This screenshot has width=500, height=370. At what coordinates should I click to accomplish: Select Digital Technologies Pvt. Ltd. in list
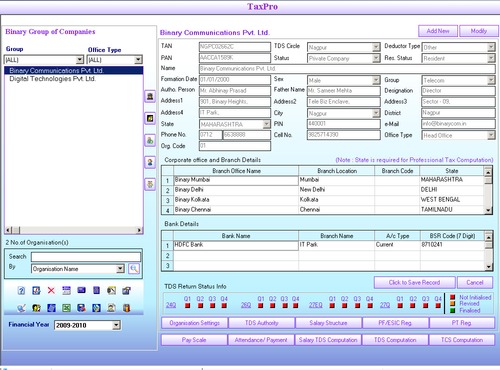74,79
